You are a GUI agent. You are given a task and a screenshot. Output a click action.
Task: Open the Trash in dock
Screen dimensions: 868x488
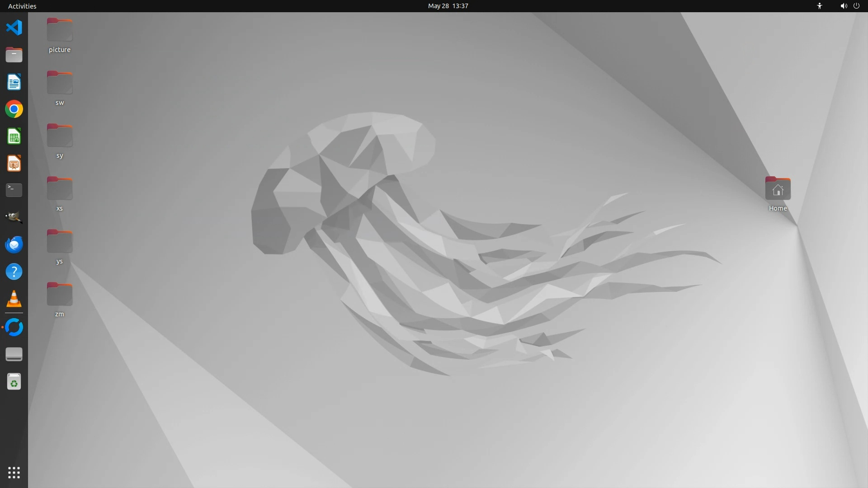point(14,382)
